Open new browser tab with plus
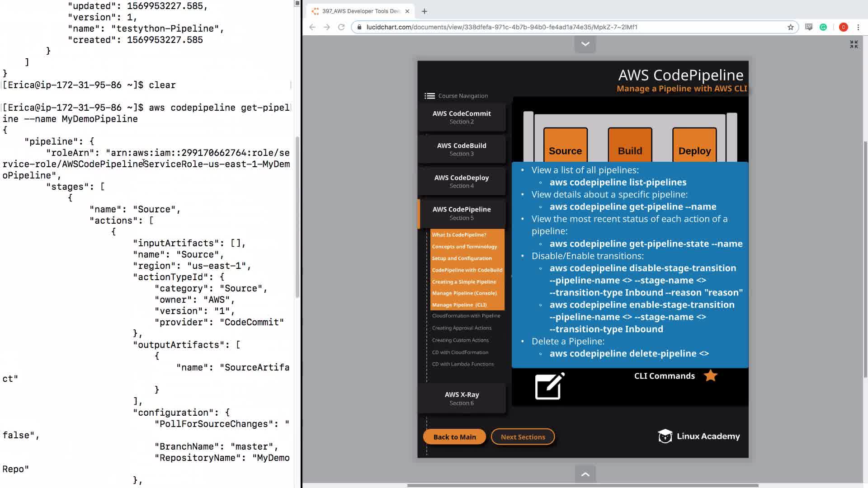 click(x=424, y=11)
